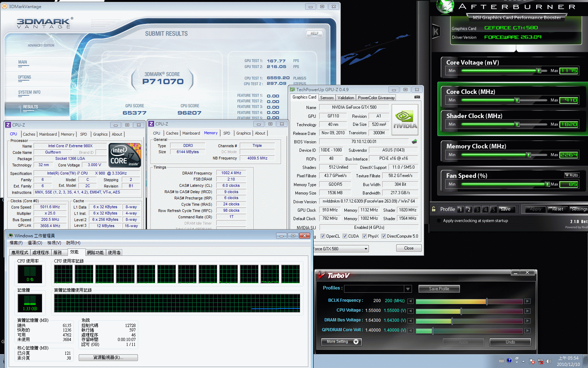Click the BCLK Frequency slider handle in TurboV

[x=486, y=301]
